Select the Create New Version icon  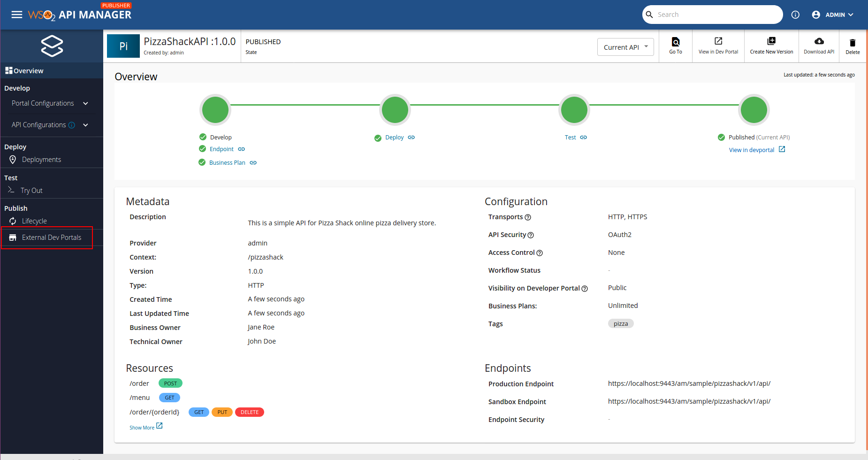771,46
